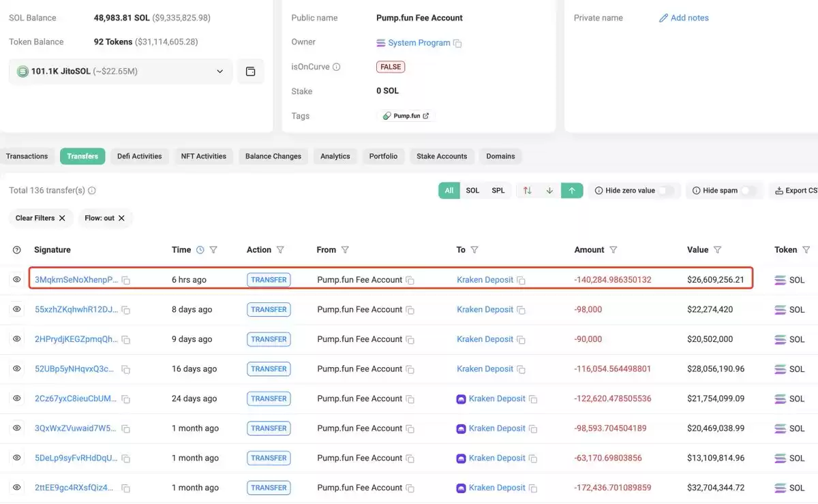The height and width of the screenshot is (504, 818).
Task: Filter the Token column
Action: click(806, 250)
